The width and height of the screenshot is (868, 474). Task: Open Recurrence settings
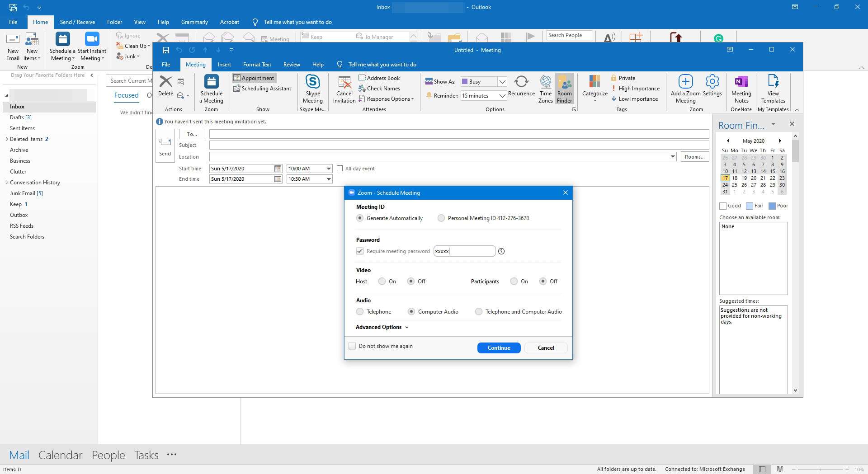pos(521,85)
